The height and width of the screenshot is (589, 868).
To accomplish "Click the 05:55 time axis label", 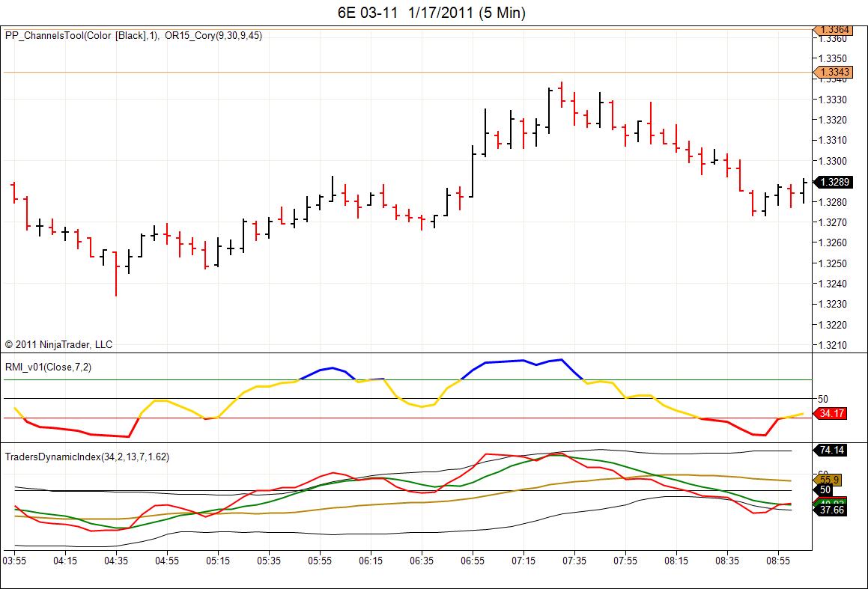I will (x=320, y=561).
